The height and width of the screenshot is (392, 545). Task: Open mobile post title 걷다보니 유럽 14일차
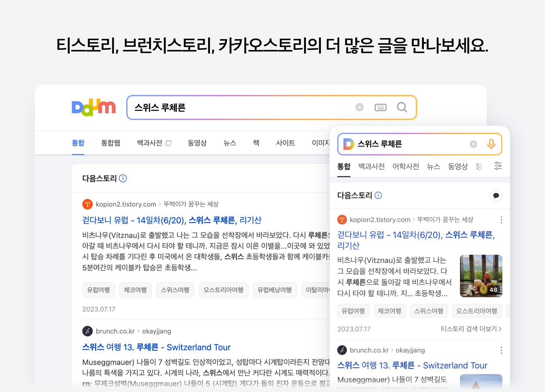(x=416, y=240)
